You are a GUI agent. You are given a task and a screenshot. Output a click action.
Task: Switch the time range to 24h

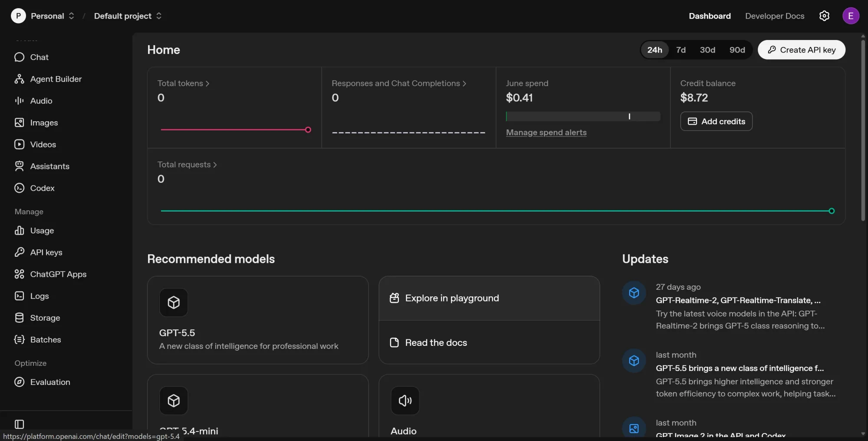coord(654,50)
